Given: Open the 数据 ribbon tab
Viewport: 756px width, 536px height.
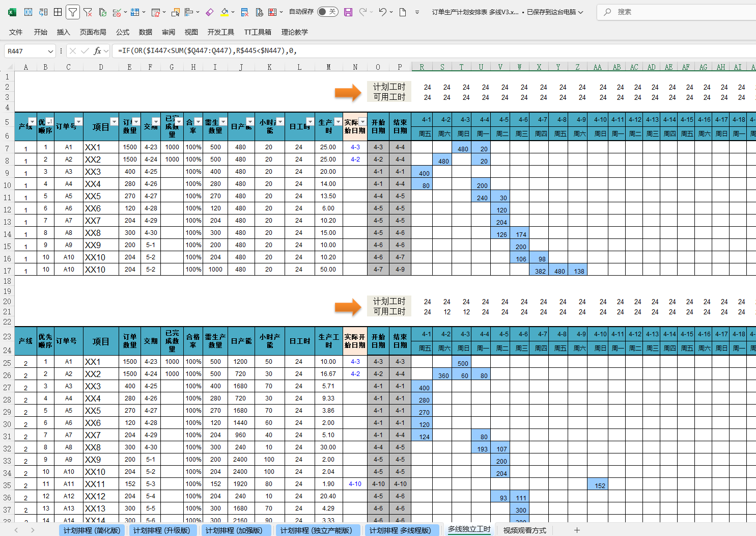Looking at the screenshot, I should pyautogui.click(x=146, y=32).
